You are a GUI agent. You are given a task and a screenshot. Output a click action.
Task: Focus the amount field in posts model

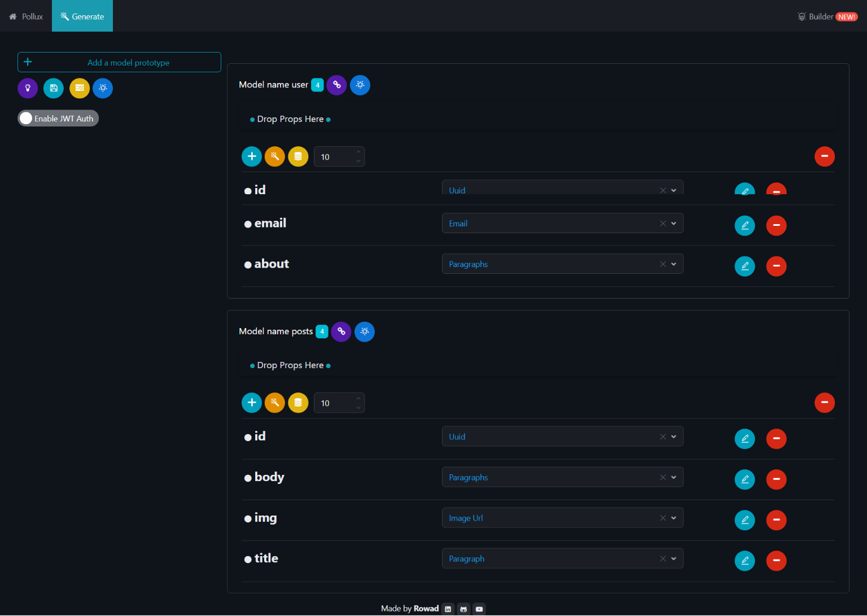pos(339,403)
